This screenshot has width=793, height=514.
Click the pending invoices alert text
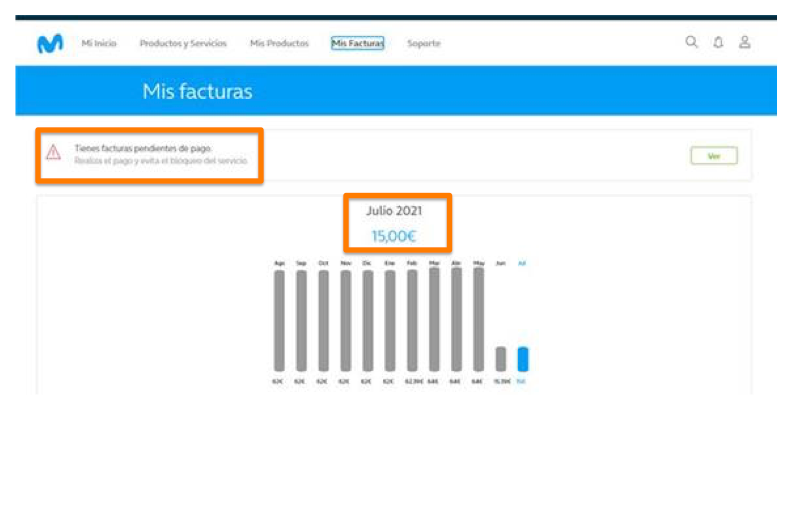point(143,148)
